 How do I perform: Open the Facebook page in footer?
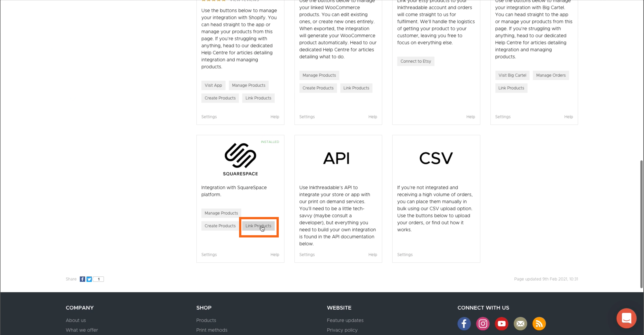[x=464, y=323]
